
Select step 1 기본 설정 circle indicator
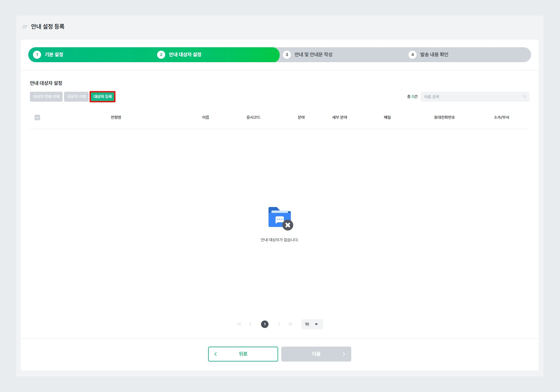(x=37, y=54)
